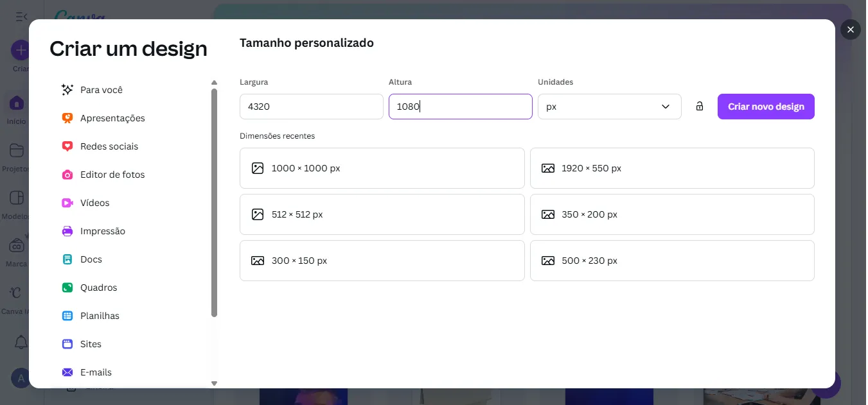Open the E-mails envelope icon
This screenshot has width=868, height=405.
coord(67,372)
